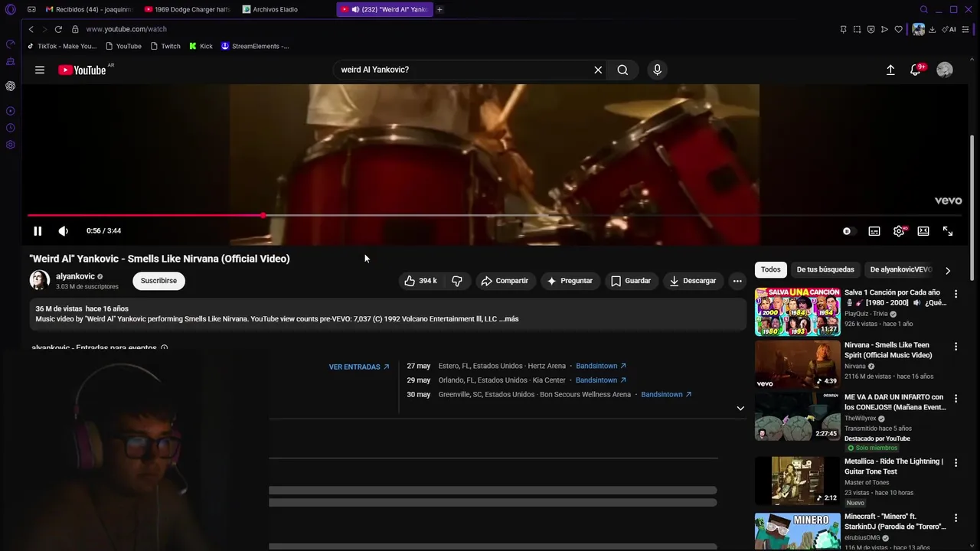Expand the events list chevron

point(740,409)
